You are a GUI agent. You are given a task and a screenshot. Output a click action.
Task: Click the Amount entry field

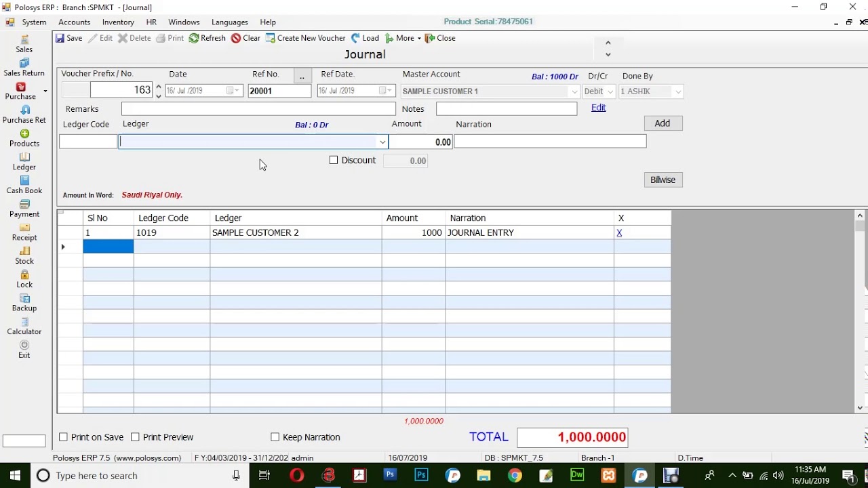[x=421, y=142]
